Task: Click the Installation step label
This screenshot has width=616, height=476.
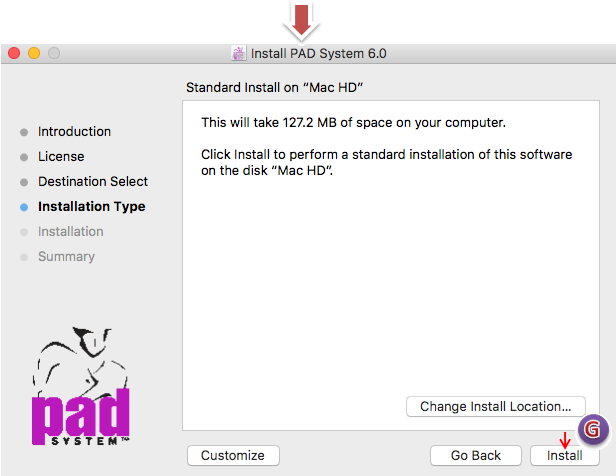Action: click(x=70, y=232)
